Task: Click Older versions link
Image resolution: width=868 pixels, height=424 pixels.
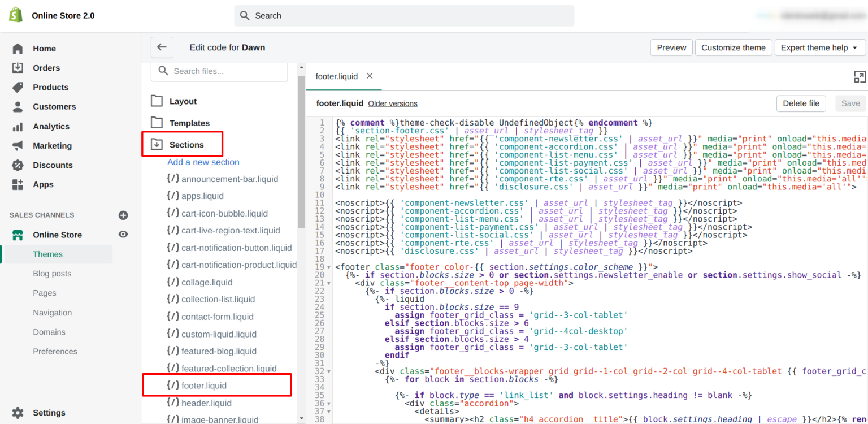Action: tap(393, 103)
